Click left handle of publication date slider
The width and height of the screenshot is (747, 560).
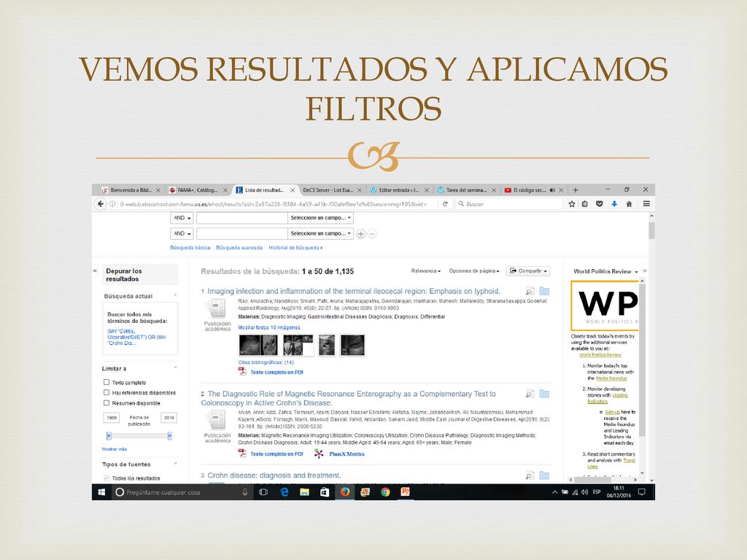pyautogui.click(x=109, y=435)
